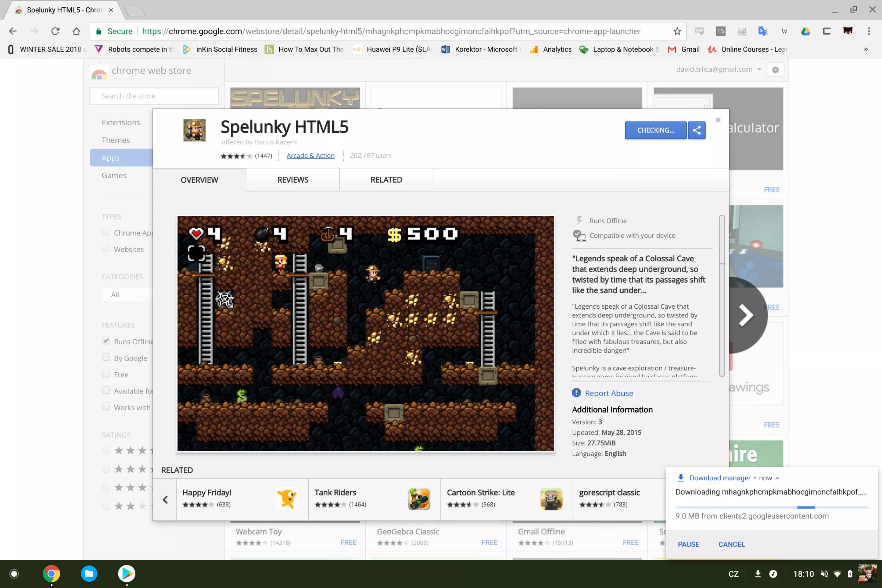Viewport: 882px width, 588px height.
Task: Click the clock showing 18:10
Action: click(804, 574)
